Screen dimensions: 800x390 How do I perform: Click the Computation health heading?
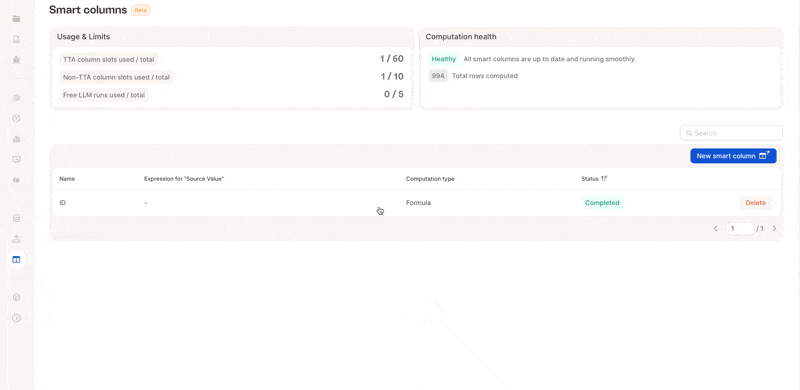(461, 37)
